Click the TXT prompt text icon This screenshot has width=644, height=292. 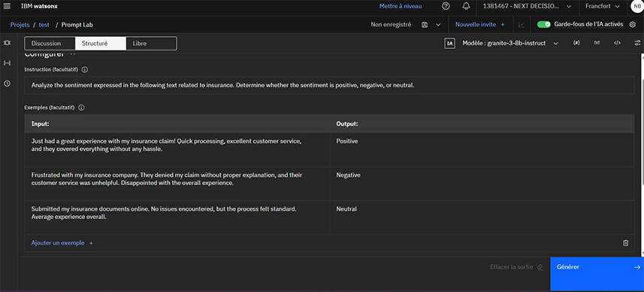(x=597, y=43)
